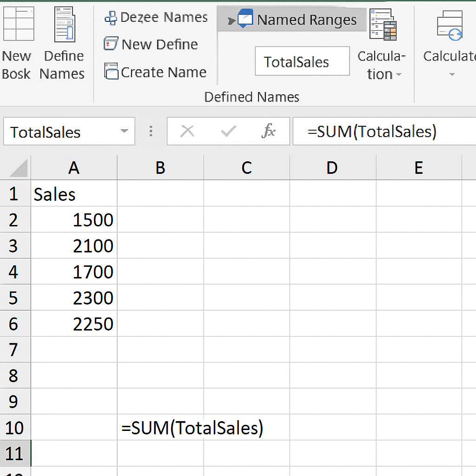Click the Defined Names group label
The width and height of the screenshot is (476, 476).
coord(252,97)
